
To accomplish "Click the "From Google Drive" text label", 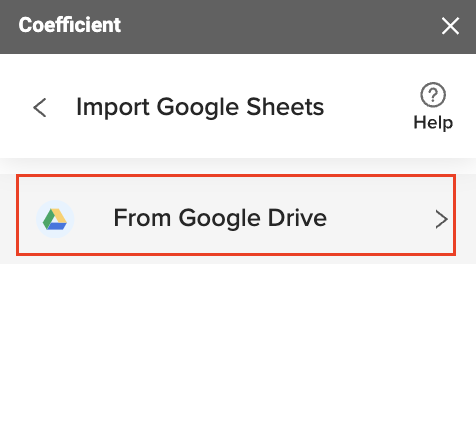I will [220, 218].
